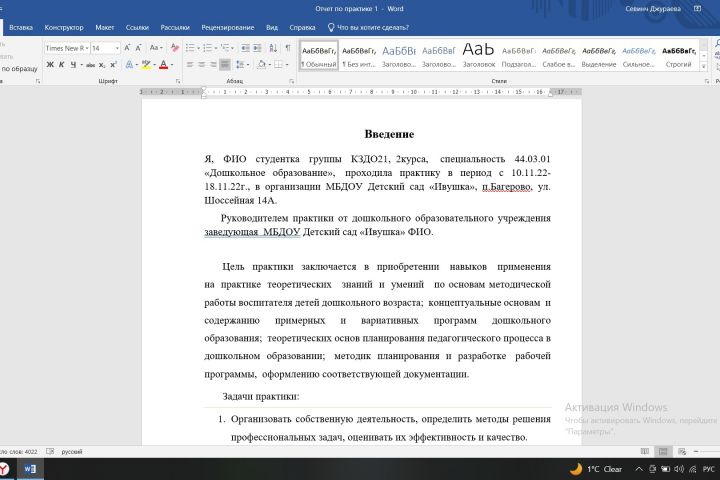This screenshot has width=720, height=480.
Task: Click the numbered list icon
Action: click(x=208, y=48)
